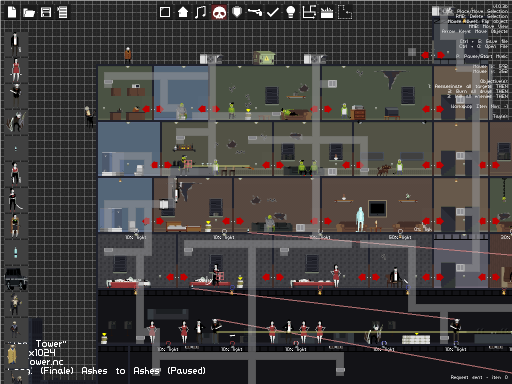Select the cyan ghost figure in the brown room
This screenshot has width=512, height=384.
click(360, 219)
